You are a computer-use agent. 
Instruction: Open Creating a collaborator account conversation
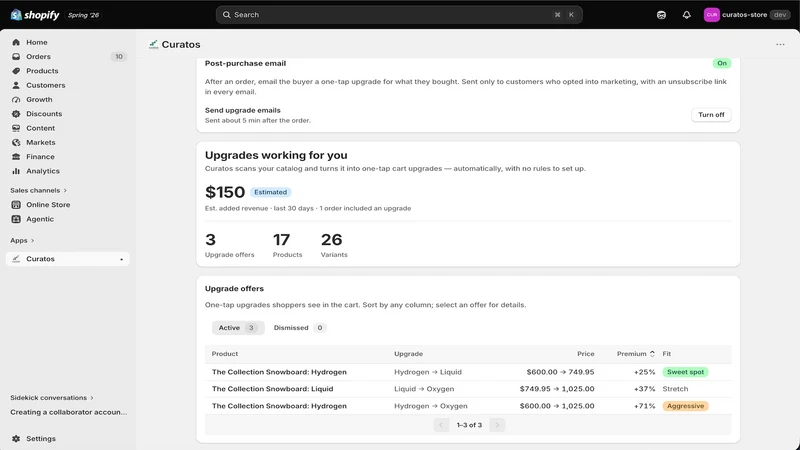[x=68, y=412]
